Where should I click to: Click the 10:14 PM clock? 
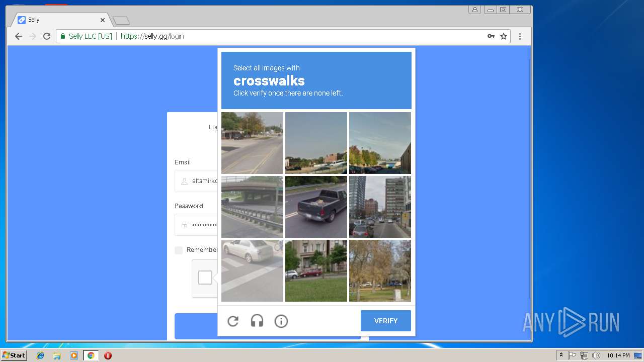(x=618, y=355)
